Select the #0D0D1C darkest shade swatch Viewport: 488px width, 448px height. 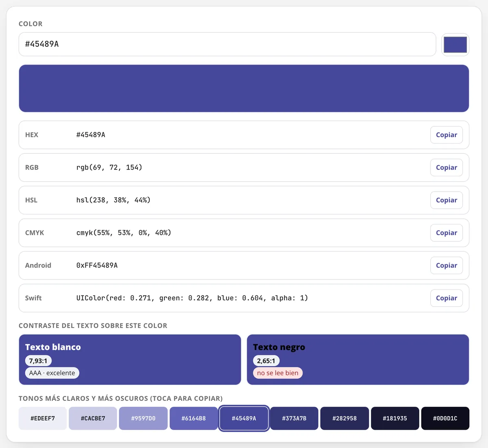(x=445, y=418)
